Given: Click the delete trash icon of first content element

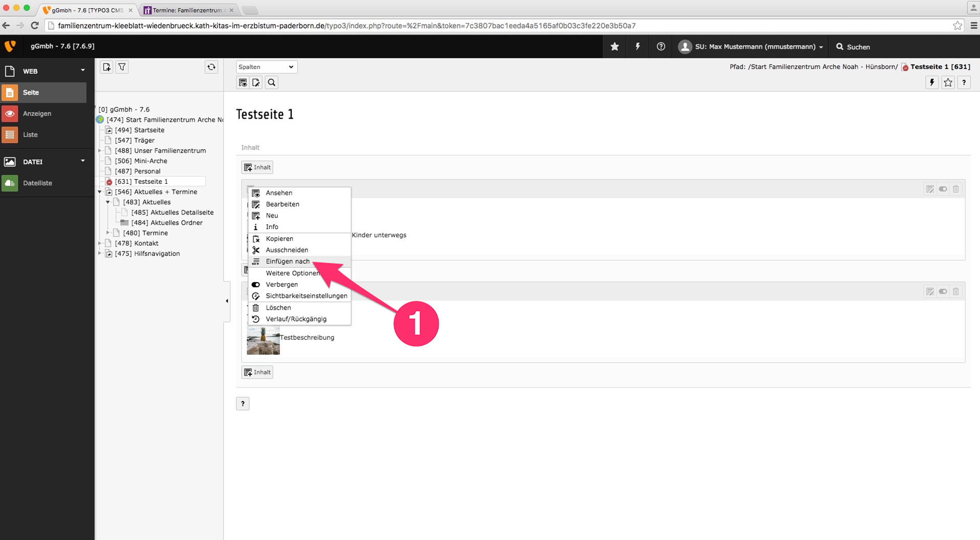Looking at the screenshot, I should click(955, 189).
